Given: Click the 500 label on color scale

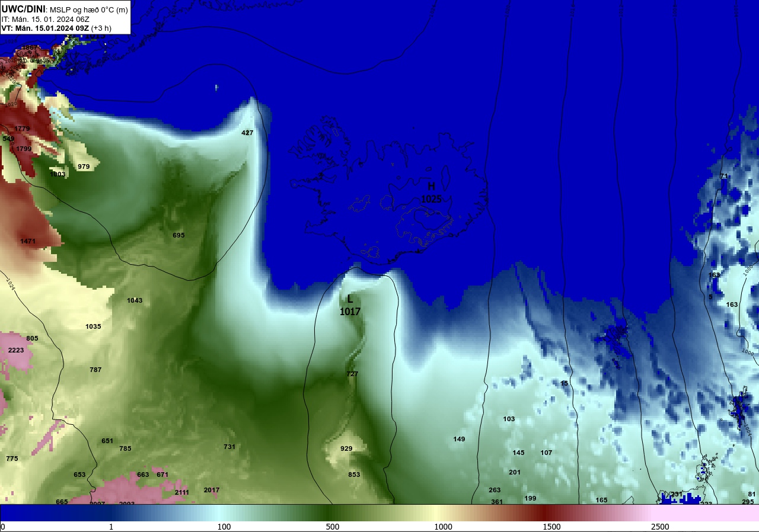Looking at the screenshot, I should pos(332,527).
